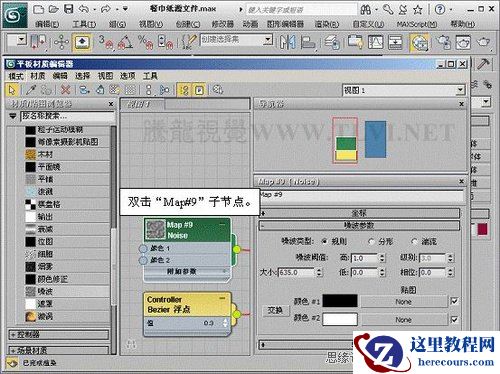
Task: Click the Render Setup teapot icon
Action: click(443, 42)
